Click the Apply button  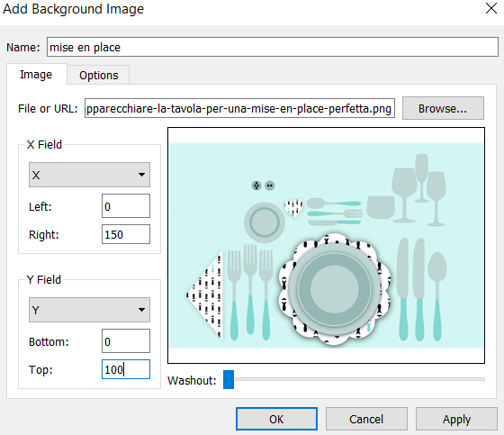coord(456,419)
